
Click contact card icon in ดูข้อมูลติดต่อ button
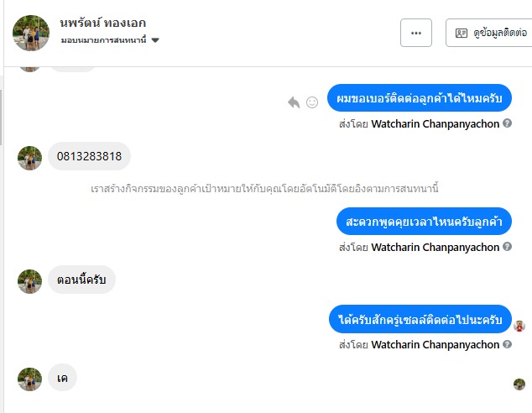(x=461, y=33)
